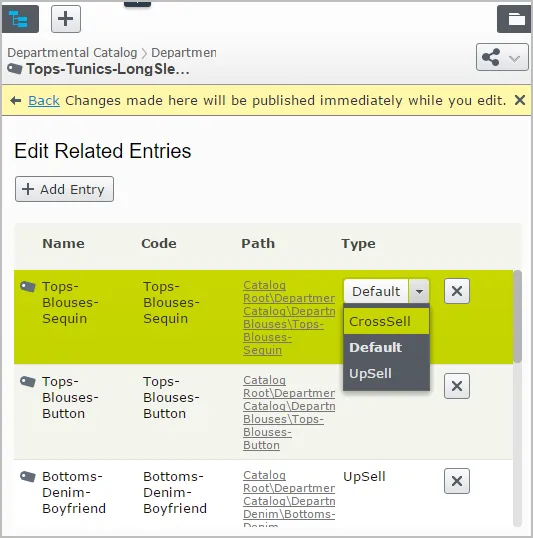Screen dimensions: 533x538
Task: Click the vertical scrollbar of entries list
Action: coord(518,316)
